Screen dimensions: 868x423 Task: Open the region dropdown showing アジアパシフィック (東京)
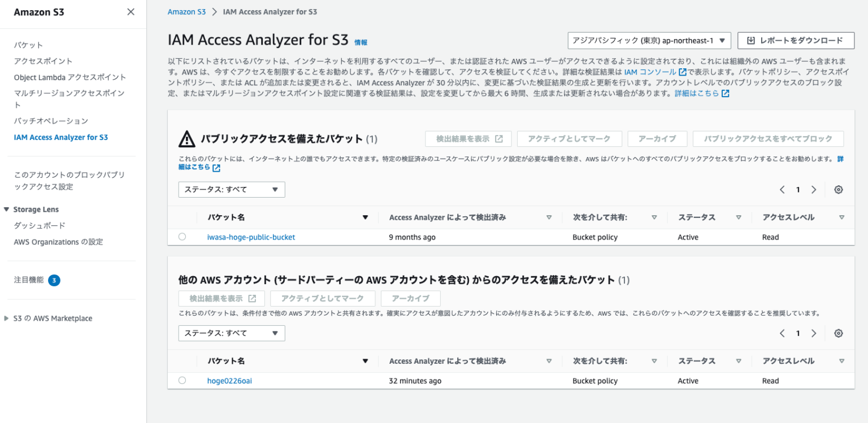[649, 40]
